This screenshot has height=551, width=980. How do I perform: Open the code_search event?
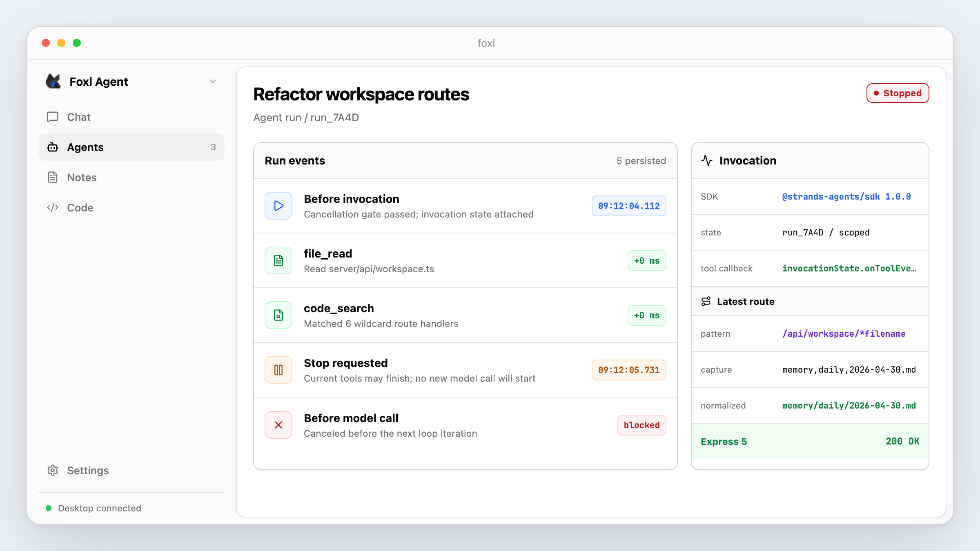(x=465, y=315)
